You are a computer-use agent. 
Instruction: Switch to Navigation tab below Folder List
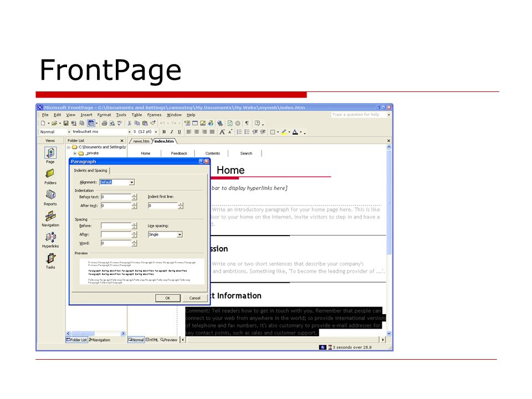pos(100,340)
